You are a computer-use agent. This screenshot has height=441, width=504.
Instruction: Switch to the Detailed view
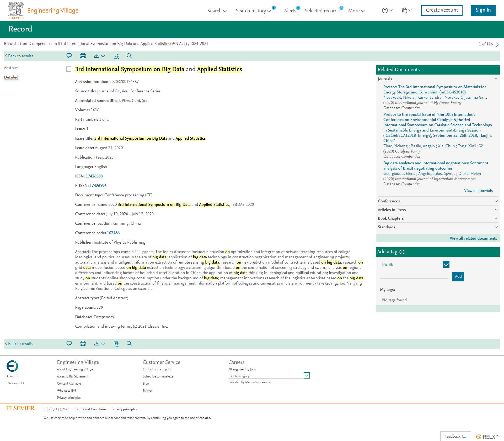[11, 77]
